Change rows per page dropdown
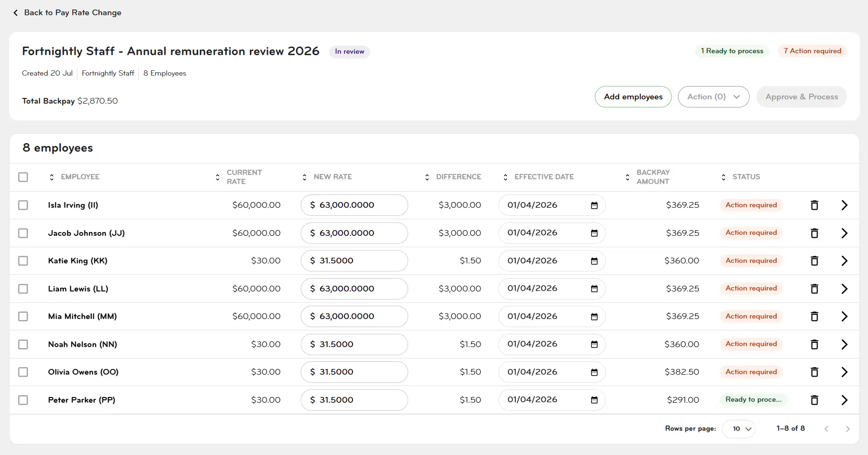 click(x=739, y=429)
